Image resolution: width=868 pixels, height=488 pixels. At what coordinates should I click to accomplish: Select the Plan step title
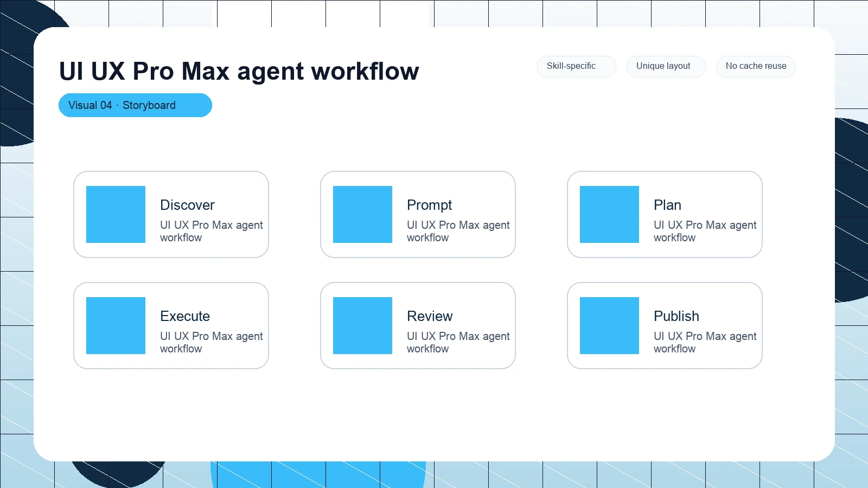[x=667, y=205]
